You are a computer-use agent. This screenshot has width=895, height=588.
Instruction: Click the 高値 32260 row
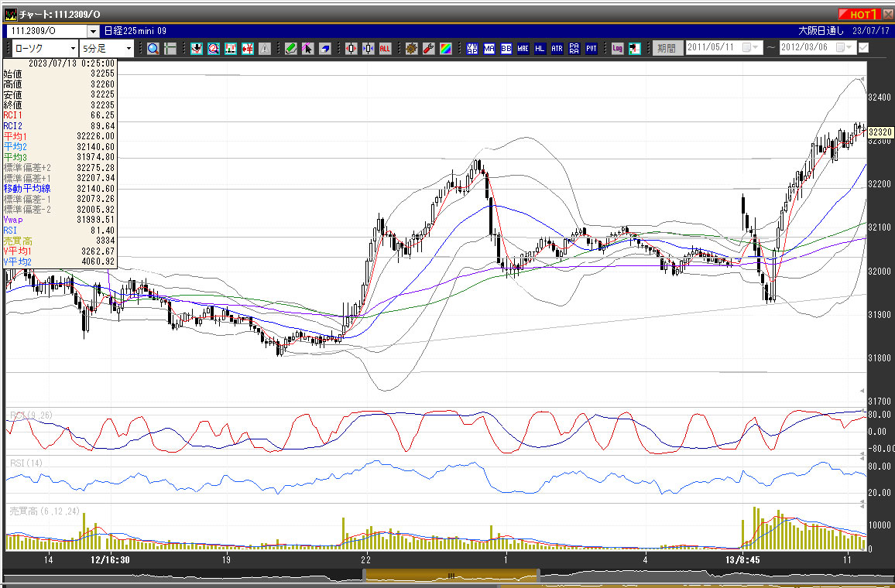pos(59,84)
